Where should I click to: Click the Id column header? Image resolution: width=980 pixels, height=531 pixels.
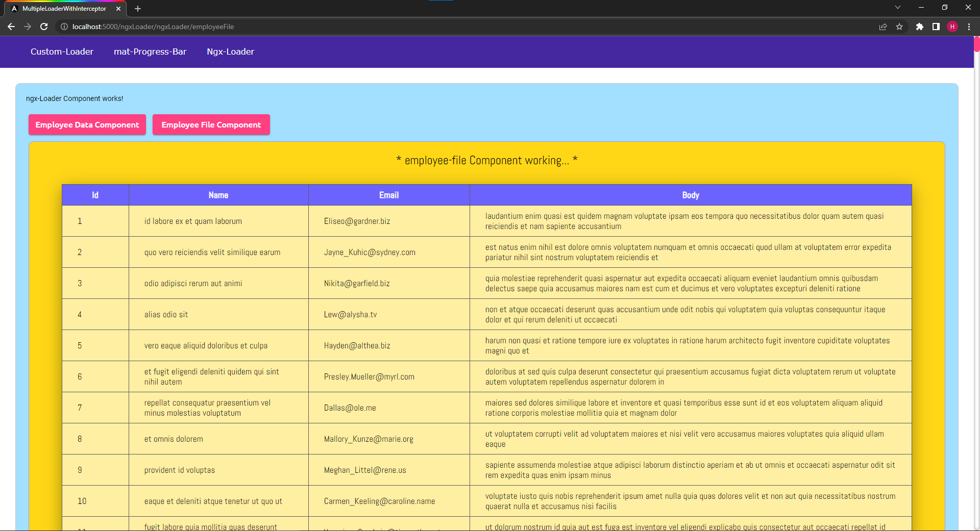(95, 195)
